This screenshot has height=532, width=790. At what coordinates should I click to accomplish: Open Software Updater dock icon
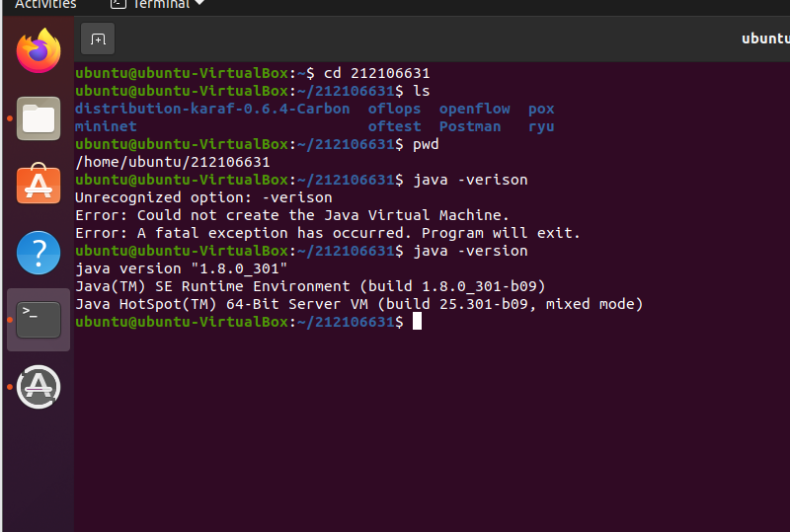click(x=39, y=387)
